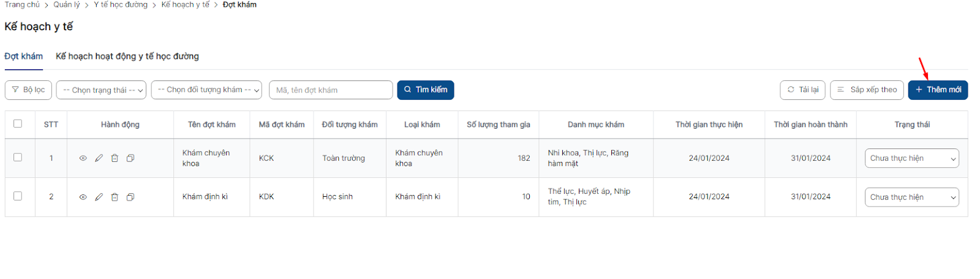Copy the Khám định kì exam row
Viewport: 980px width, 279px height.
click(130, 197)
